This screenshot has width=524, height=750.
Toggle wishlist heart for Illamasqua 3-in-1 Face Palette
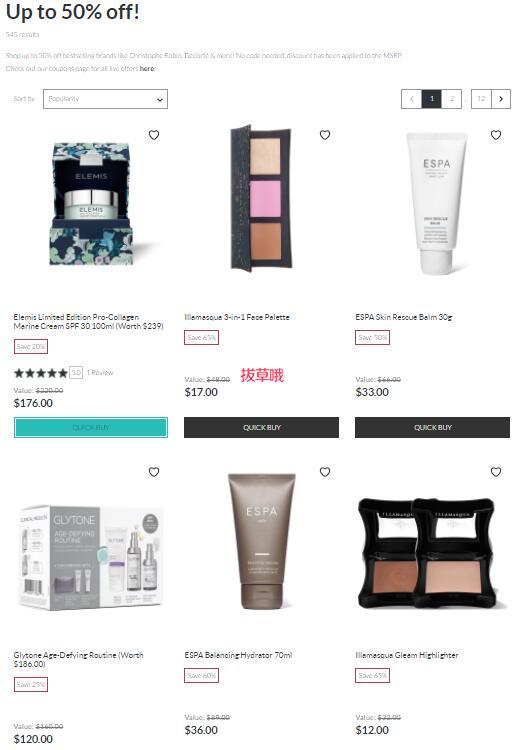(325, 135)
